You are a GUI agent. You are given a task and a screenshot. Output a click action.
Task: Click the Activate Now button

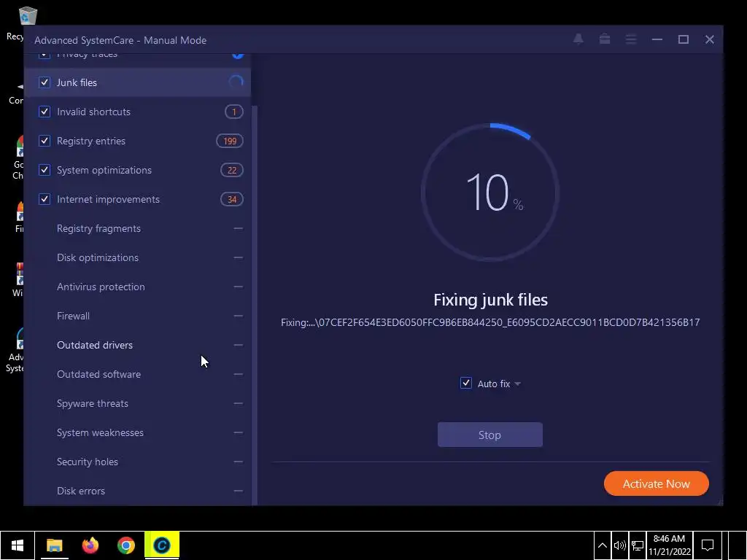(x=656, y=483)
